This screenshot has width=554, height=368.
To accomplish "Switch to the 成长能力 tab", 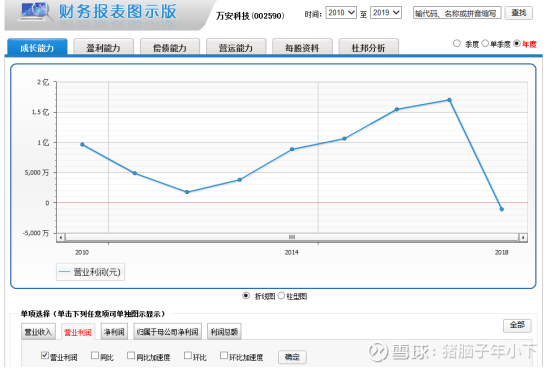I will click(x=37, y=47).
